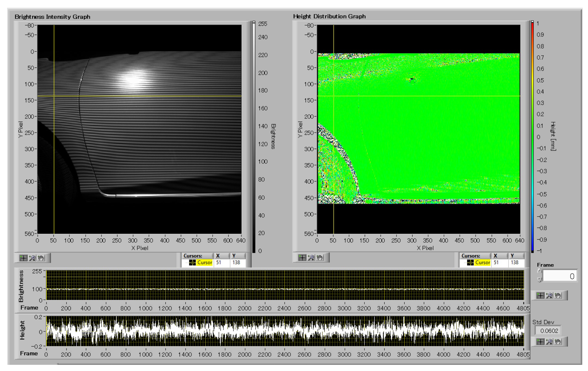Select pan hand tool beside Brightness frame chart
This screenshot has height=371, width=588.
click(x=558, y=295)
